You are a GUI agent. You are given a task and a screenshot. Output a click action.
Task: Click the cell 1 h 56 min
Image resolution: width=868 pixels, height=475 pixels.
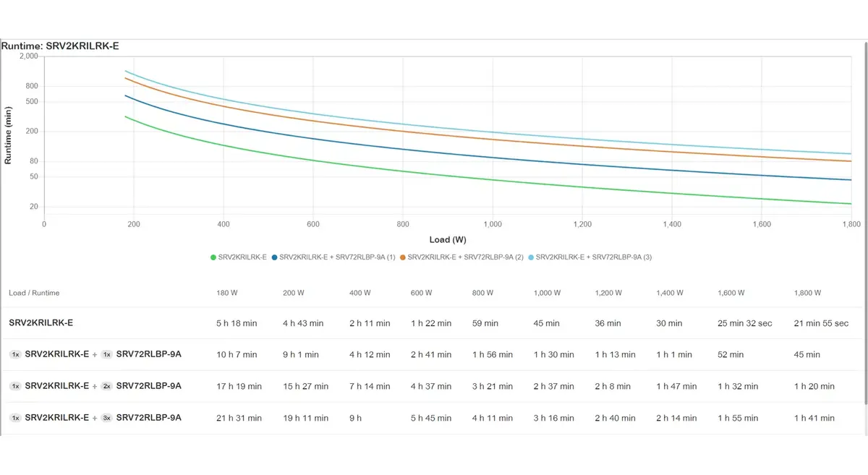(493, 355)
